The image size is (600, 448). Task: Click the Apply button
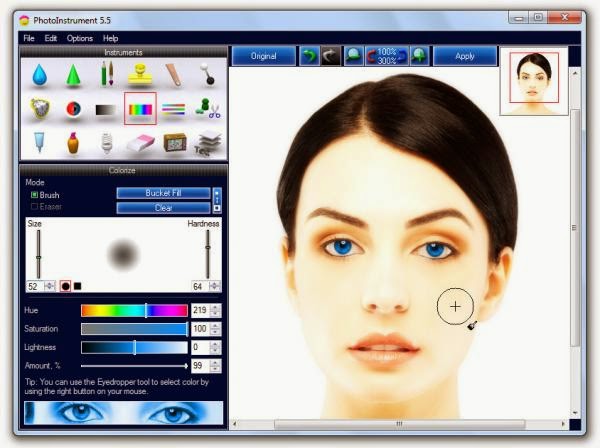465,56
